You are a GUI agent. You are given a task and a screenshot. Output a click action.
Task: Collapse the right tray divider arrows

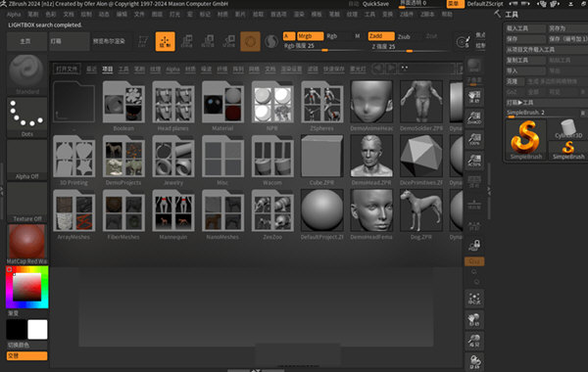point(489,191)
